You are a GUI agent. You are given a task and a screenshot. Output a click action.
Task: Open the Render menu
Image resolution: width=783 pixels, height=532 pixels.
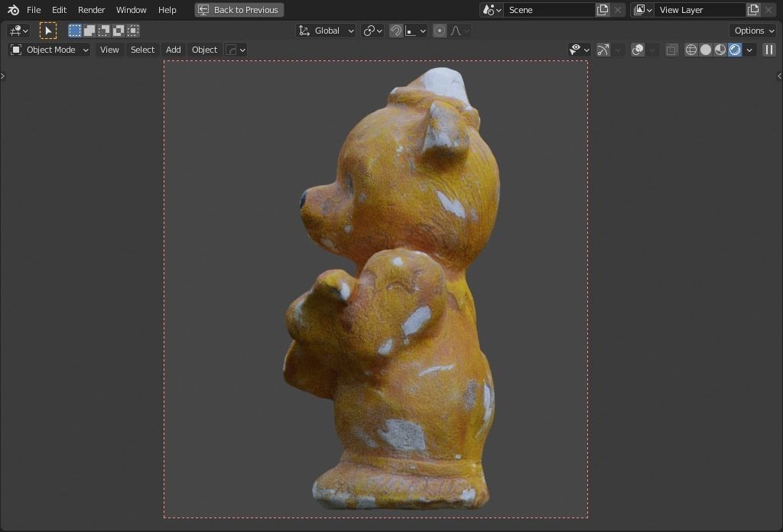(92, 10)
